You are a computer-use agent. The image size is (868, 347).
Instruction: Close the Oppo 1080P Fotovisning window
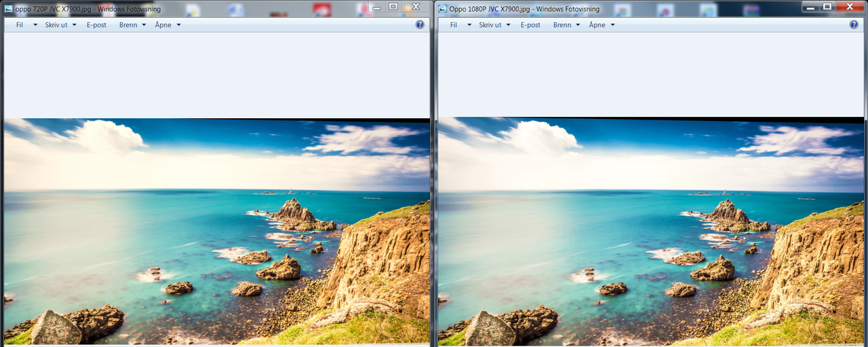(850, 6)
